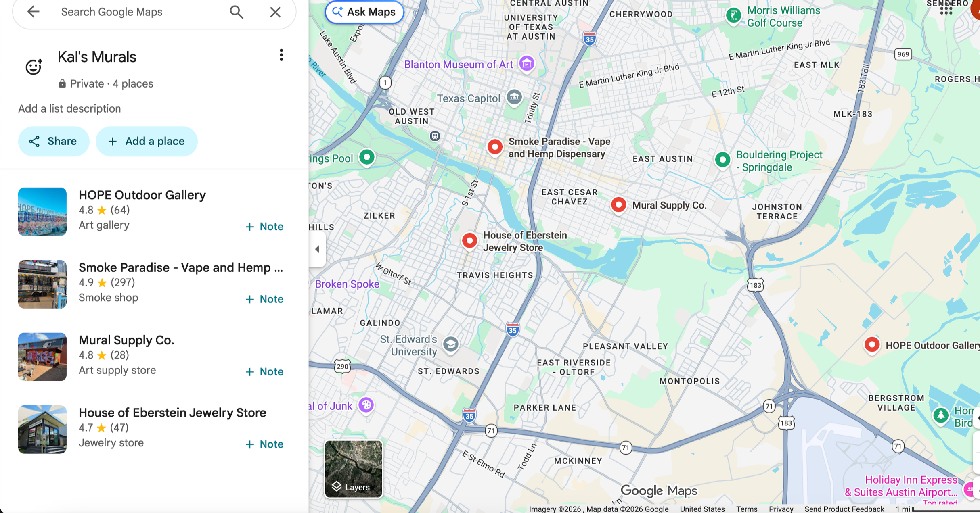This screenshot has width=980, height=513.
Task: Open House of Eberstein Jewelry Store title
Action: (172, 413)
